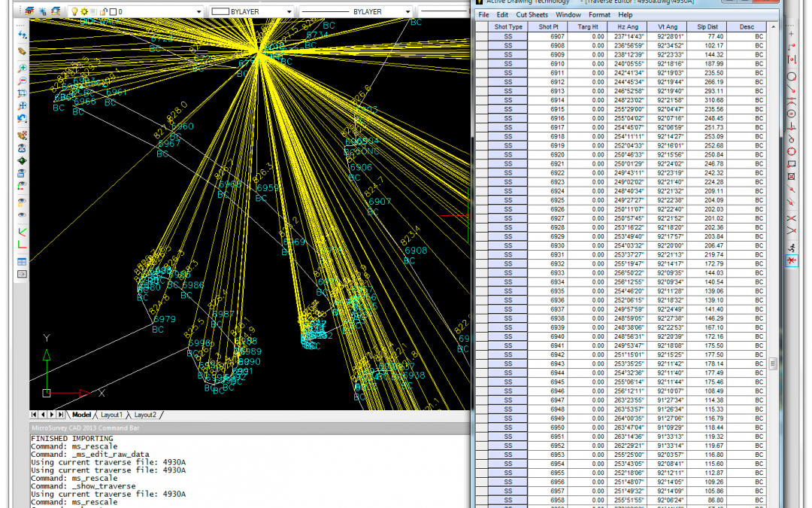The width and height of the screenshot is (812, 508).
Task: Click the Zoom In magnifier icon
Action: point(22,68)
